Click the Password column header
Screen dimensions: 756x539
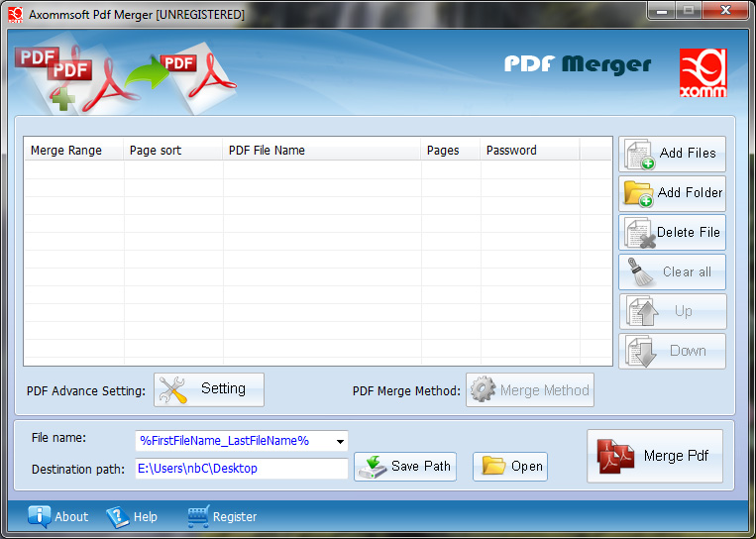click(x=529, y=151)
